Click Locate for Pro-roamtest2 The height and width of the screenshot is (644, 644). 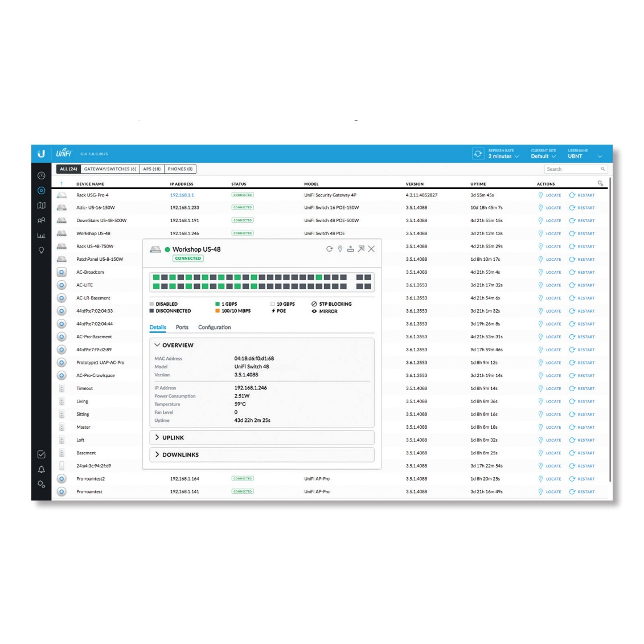(x=549, y=479)
